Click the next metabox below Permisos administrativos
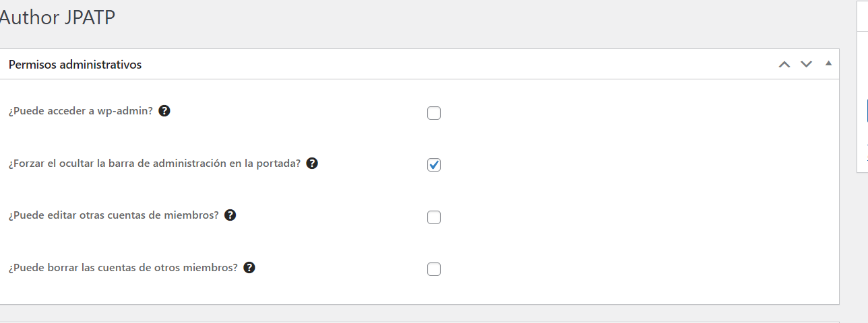 pyautogui.click(x=419, y=322)
